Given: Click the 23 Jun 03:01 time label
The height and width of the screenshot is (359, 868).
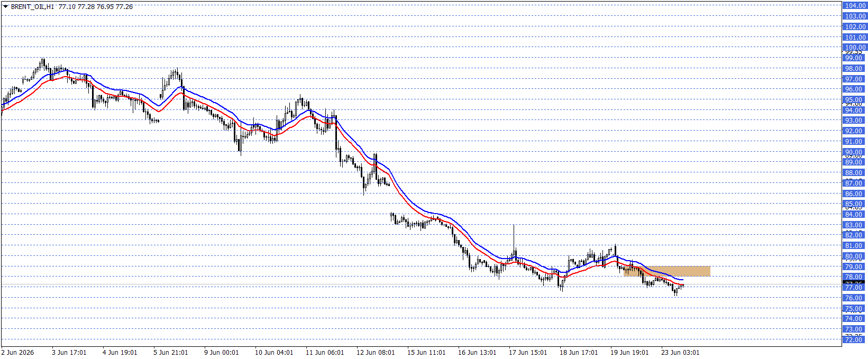Looking at the screenshot, I should coord(680,353).
